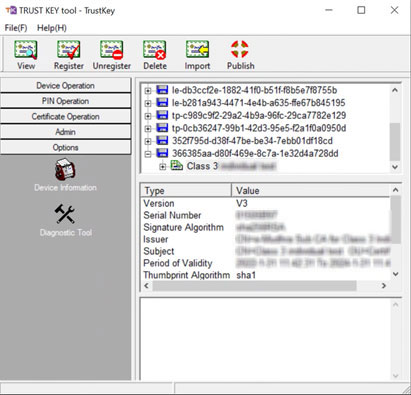The image size is (411, 395).
Task: Click the Value column header
Action: (311, 190)
